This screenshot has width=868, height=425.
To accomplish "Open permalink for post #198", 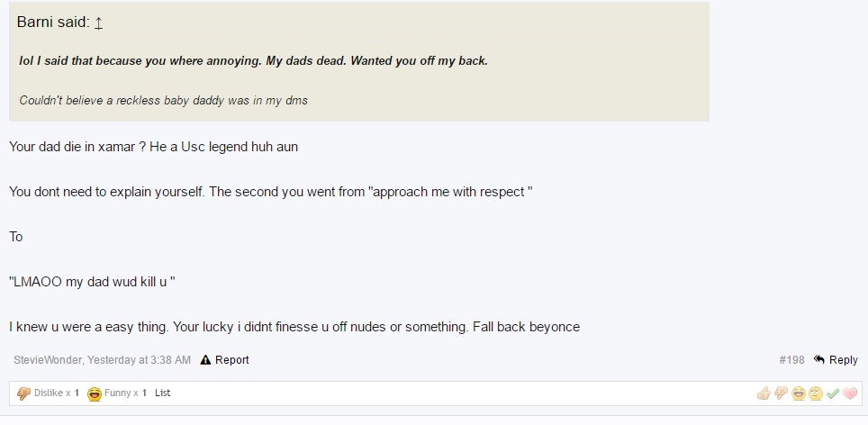I will point(791,359).
